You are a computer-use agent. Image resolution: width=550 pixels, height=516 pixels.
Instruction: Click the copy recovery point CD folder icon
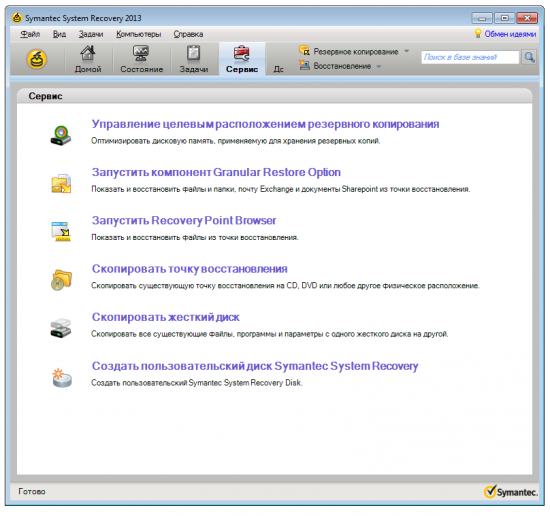click(61, 280)
